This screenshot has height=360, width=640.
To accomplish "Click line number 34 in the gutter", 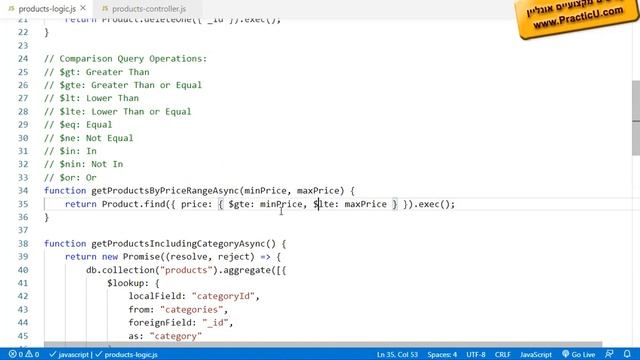I will 23,191.
